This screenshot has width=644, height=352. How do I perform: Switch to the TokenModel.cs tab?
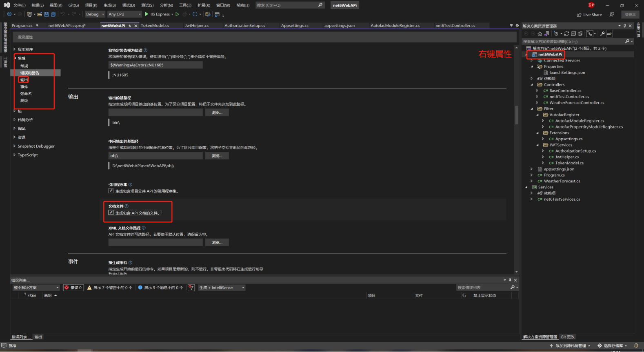(x=155, y=25)
